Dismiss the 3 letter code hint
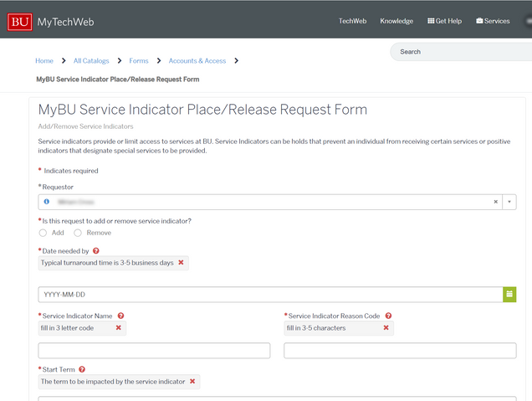The width and height of the screenshot is (532, 401). (x=119, y=327)
